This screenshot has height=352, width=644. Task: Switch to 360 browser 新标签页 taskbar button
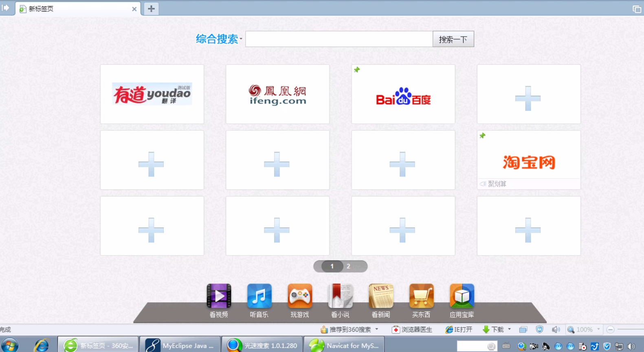click(x=98, y=345)
